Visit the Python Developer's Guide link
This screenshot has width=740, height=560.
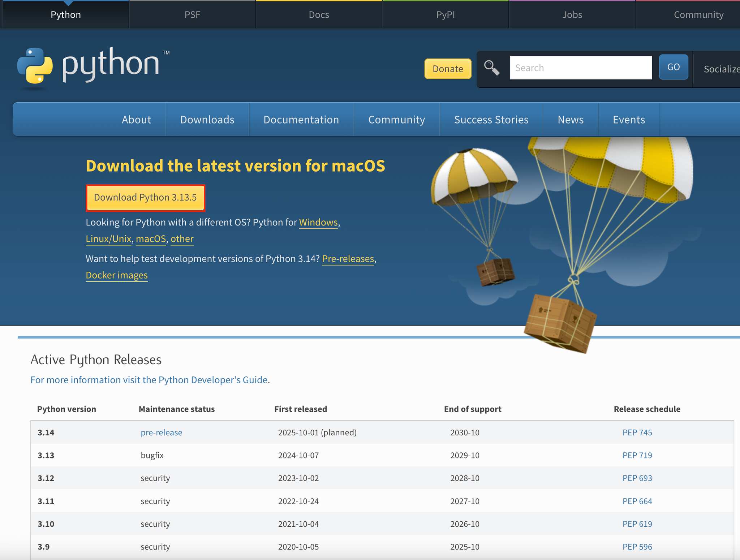click(149, 380)
